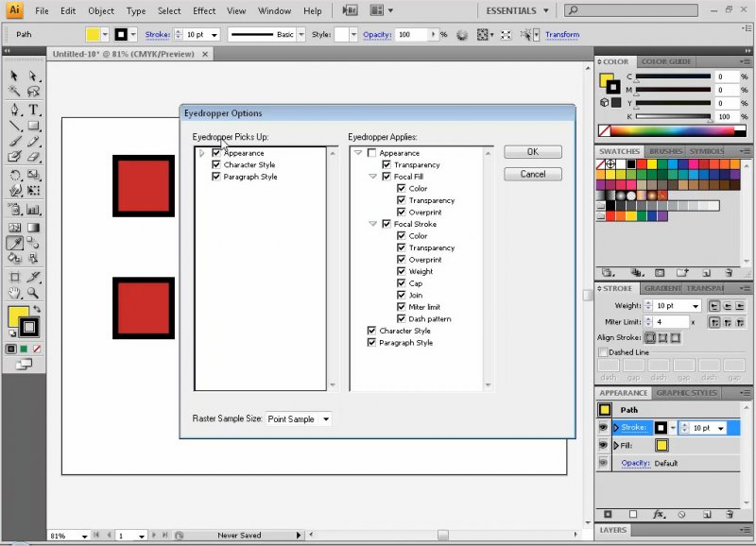Click the K slider track in Color panel
Image resolution: width=756 pixels, height=546 pixels.
(x=673, y=116)
